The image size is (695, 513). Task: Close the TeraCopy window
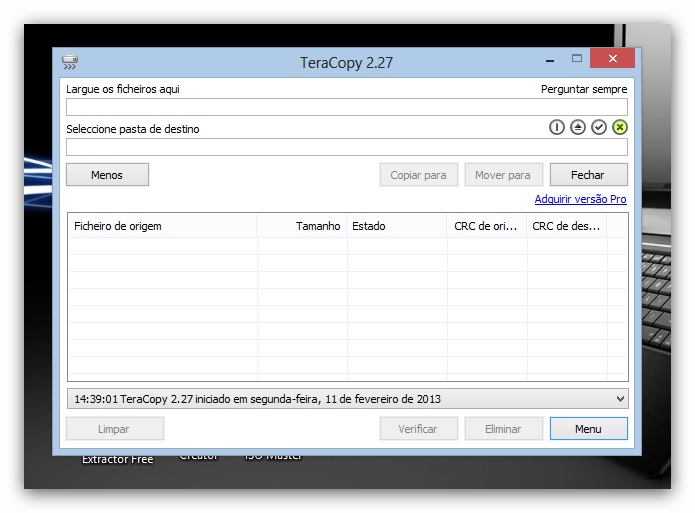613,58
